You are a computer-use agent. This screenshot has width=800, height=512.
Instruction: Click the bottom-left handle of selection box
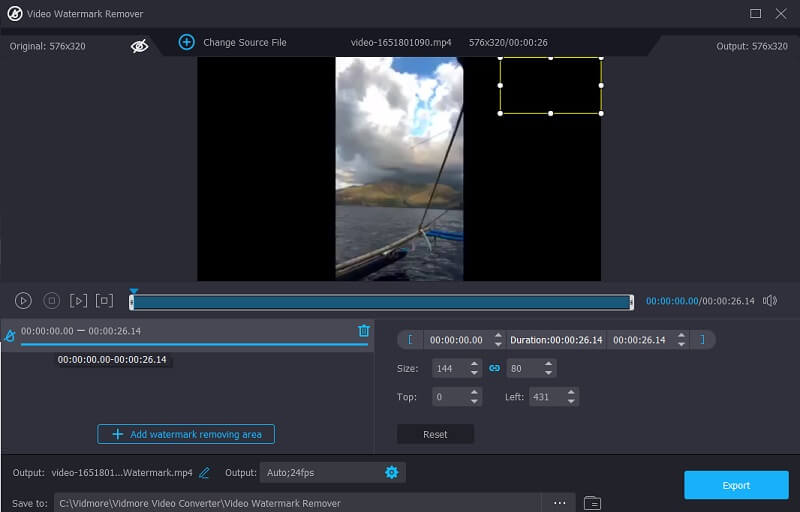(x=500, y=113)
